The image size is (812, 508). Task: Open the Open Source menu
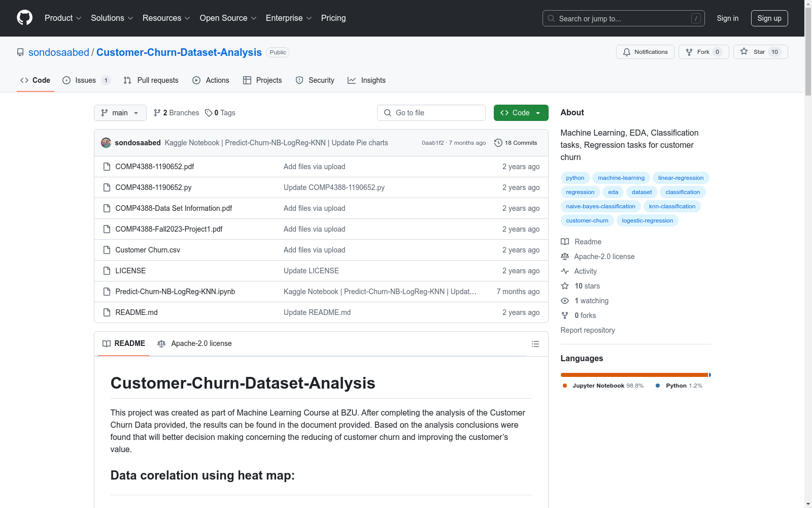[228, 18]
